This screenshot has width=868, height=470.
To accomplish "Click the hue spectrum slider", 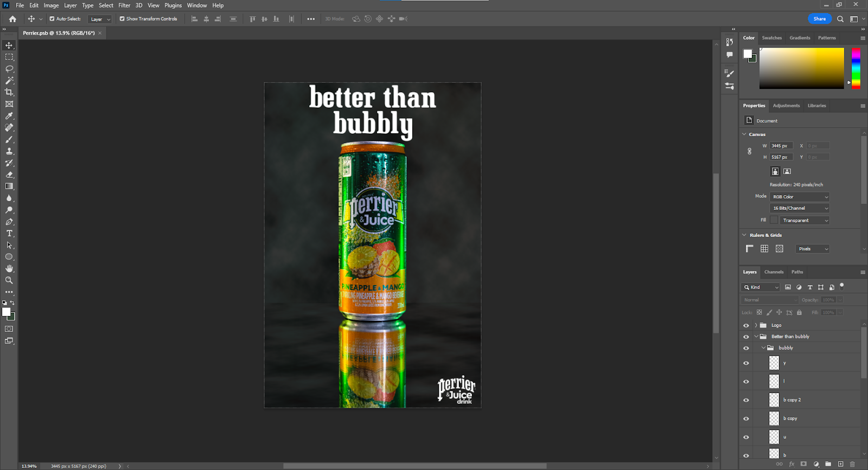I will [856, 68].
